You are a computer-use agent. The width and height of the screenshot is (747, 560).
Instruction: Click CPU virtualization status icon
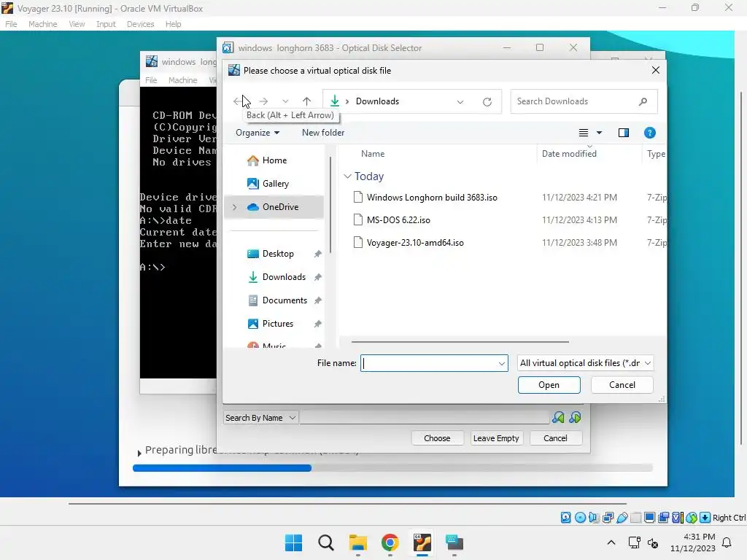click(x=678, y=517)
